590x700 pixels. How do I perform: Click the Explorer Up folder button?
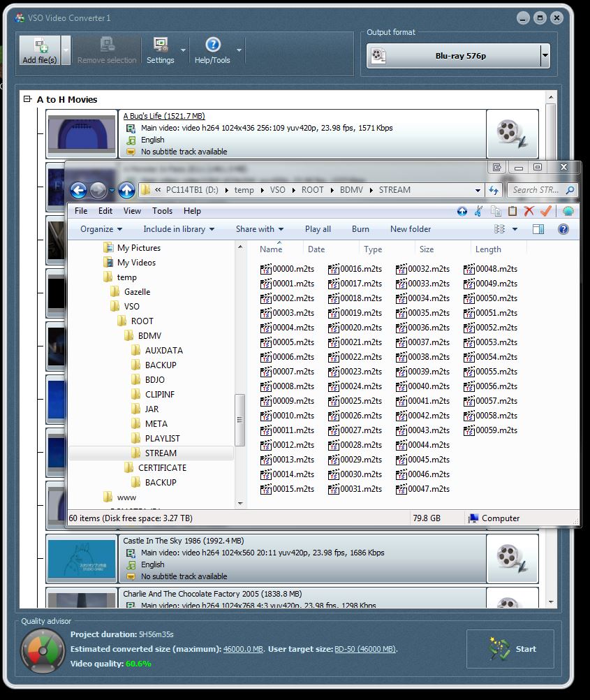click(x=126, y=191)
